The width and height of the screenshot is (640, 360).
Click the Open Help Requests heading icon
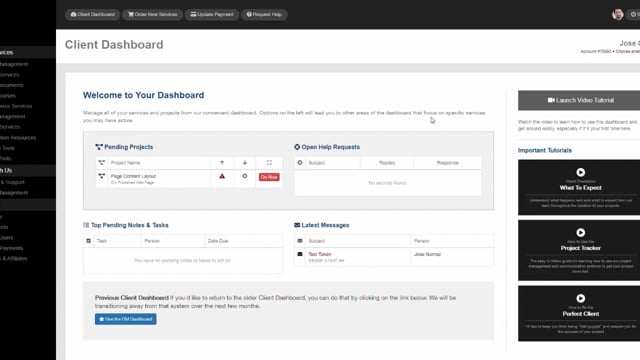(x=297, y=147)
